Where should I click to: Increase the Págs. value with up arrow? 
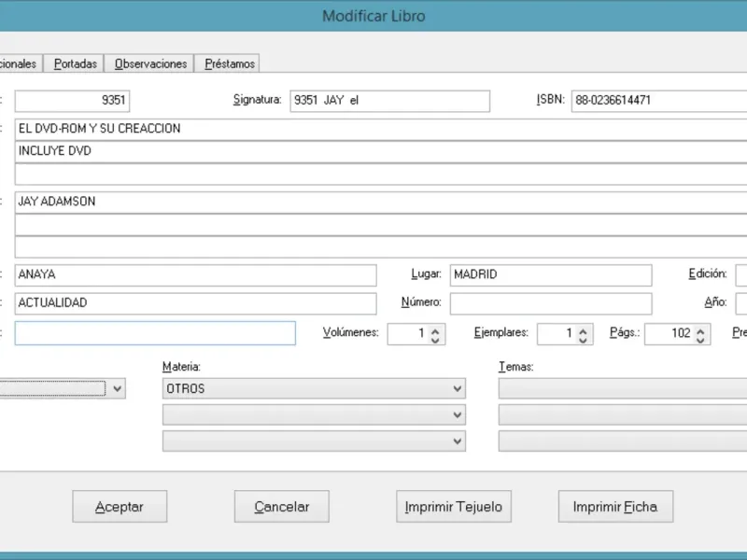coord(701,329)
